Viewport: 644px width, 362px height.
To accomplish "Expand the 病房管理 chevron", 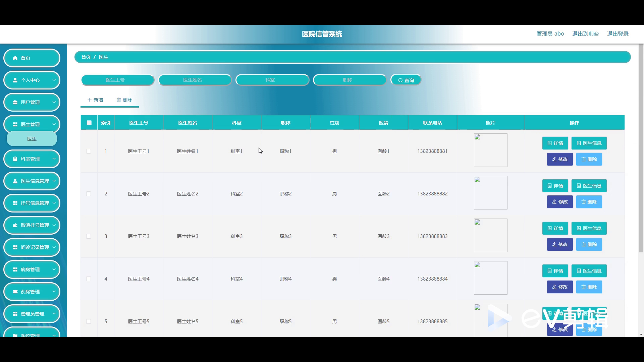I will coord(54,269).
